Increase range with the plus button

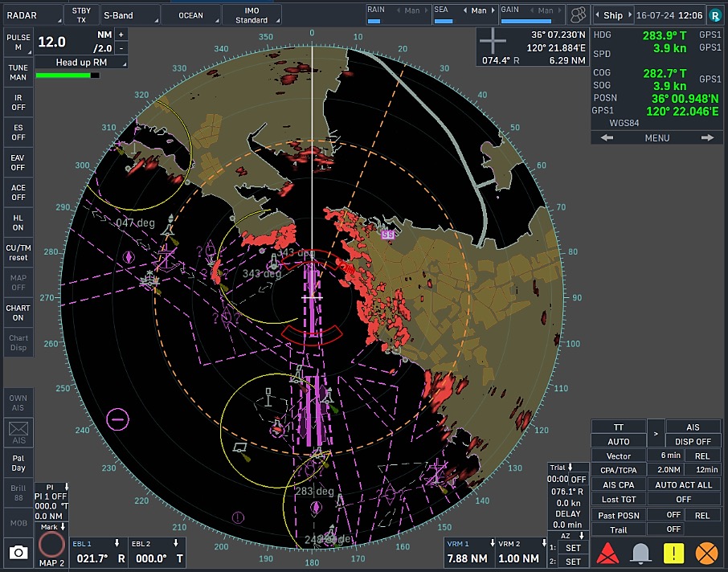coord(121,35)
